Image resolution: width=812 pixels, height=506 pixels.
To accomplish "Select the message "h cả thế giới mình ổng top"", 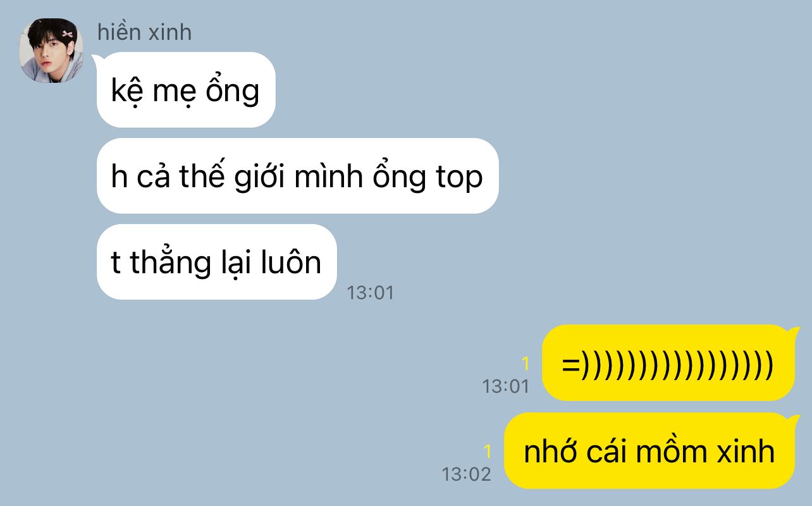I will [x=298, y=176].
